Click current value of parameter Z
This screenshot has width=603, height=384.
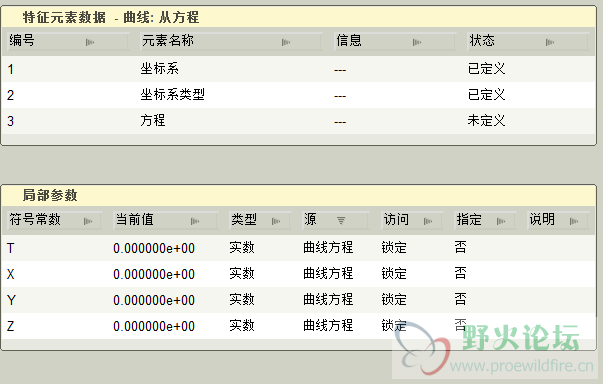point(154,326)
